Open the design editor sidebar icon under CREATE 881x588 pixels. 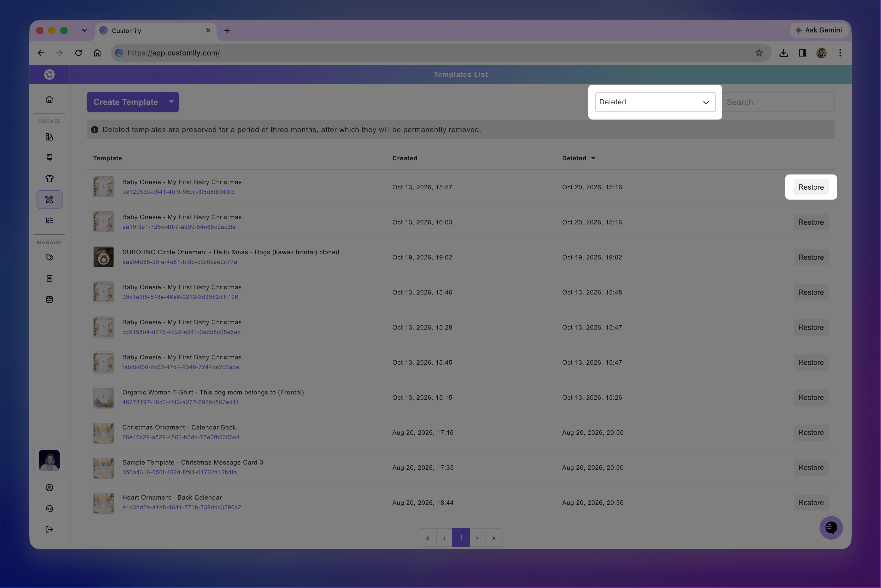(x=49, y=137)
